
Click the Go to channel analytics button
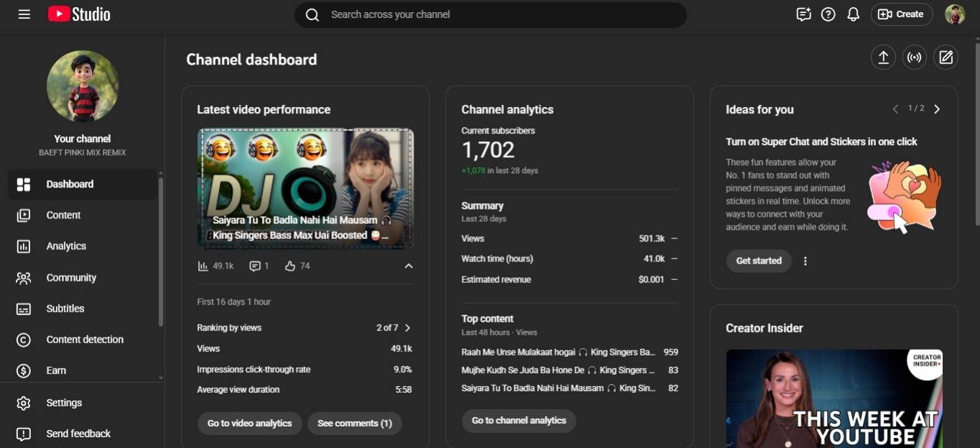[518, 421]
